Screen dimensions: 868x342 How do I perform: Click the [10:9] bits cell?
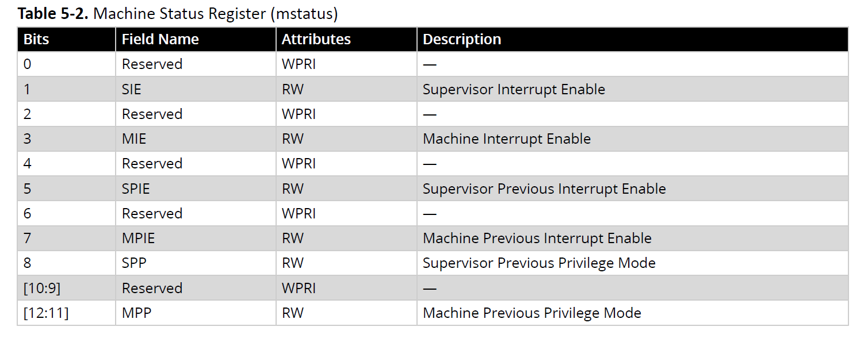[x=41, y=288]
